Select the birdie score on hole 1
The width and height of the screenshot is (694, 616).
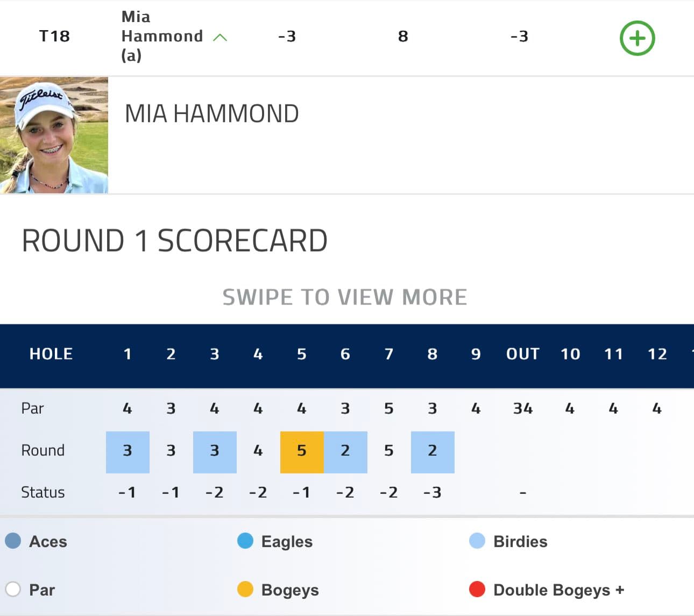tap(128, 452)
